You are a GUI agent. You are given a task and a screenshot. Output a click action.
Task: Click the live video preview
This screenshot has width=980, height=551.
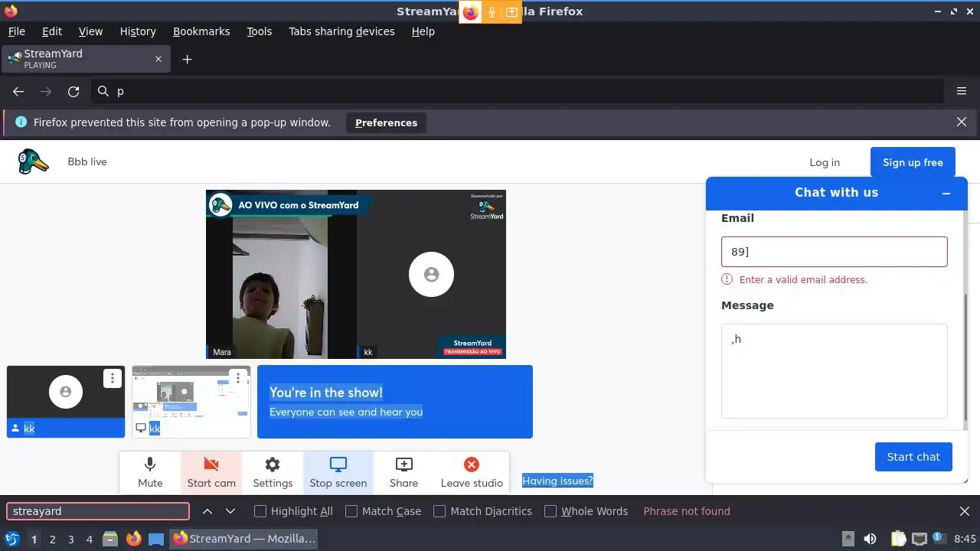click(356, 274)
